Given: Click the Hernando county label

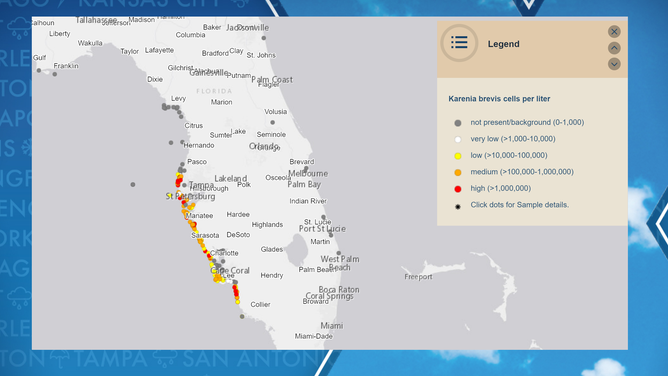Looking at the screenshot, I should pos(199,145).
